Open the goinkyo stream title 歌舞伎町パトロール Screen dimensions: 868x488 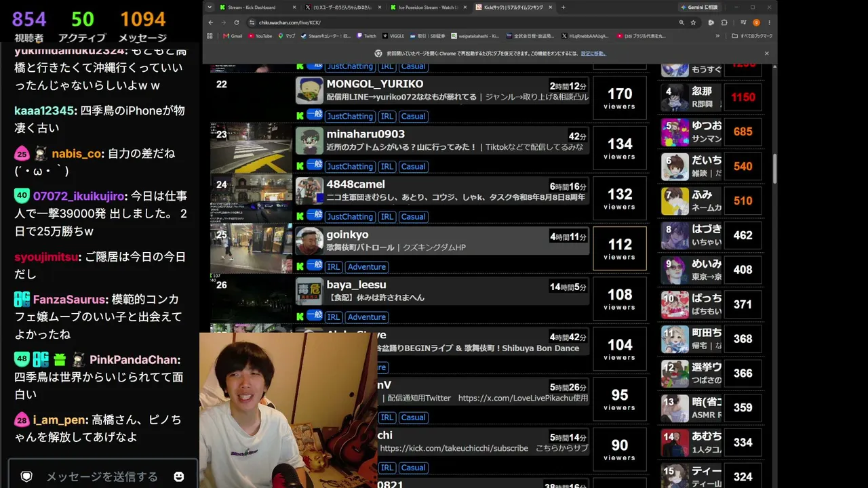click(x=361, y=247)
